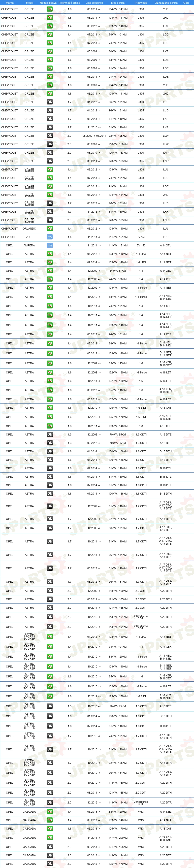194x868 pixels.
Task: Click the ON icon in the Cruze Kombi 2.0 LNP row
Action: coord(50,220)
